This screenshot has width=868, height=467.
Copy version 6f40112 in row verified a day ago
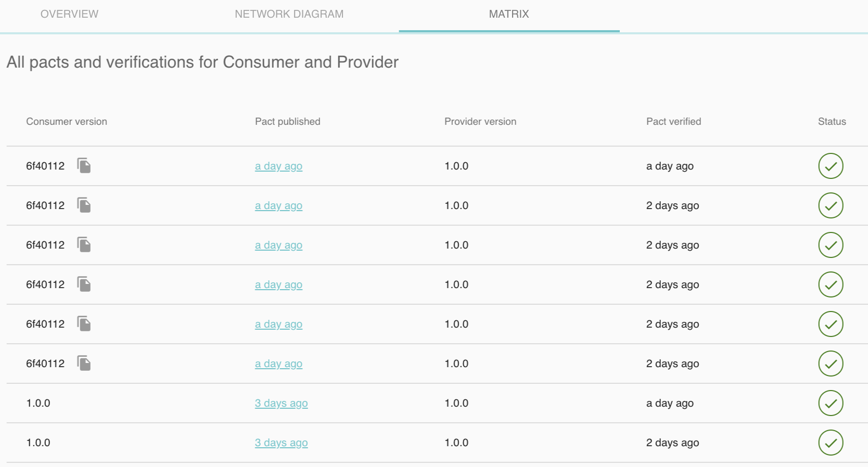[x=84, y=165]
